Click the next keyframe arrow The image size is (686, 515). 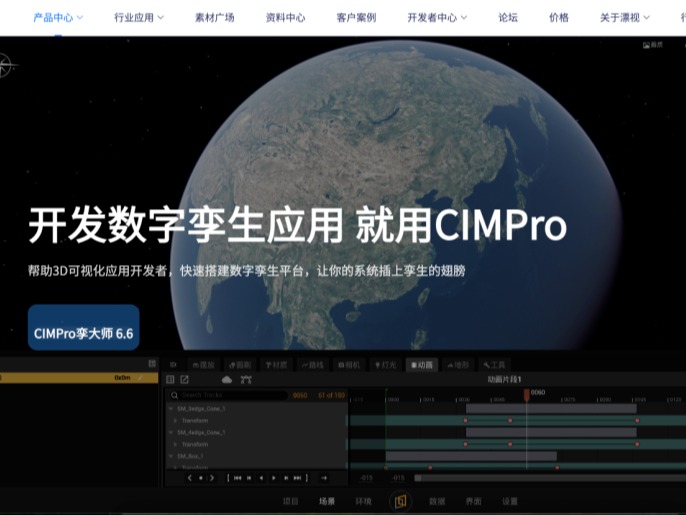tap(212, 478)
